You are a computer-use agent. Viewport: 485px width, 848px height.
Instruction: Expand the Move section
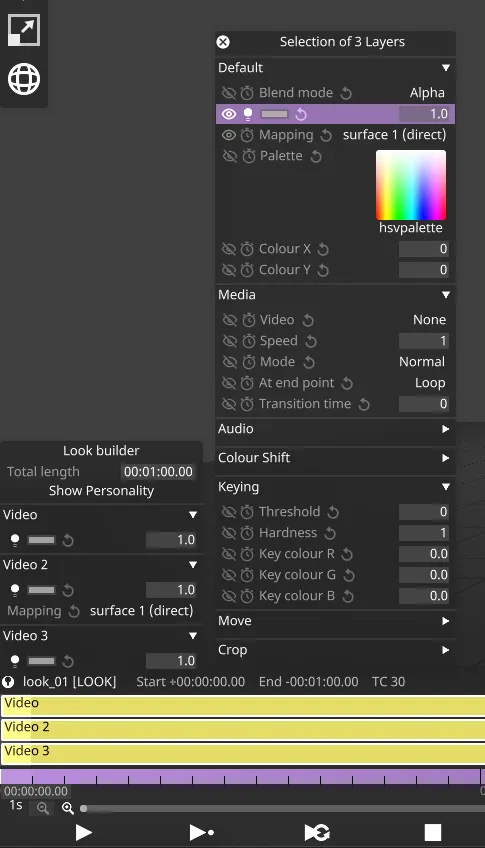[x=446, y=621]
